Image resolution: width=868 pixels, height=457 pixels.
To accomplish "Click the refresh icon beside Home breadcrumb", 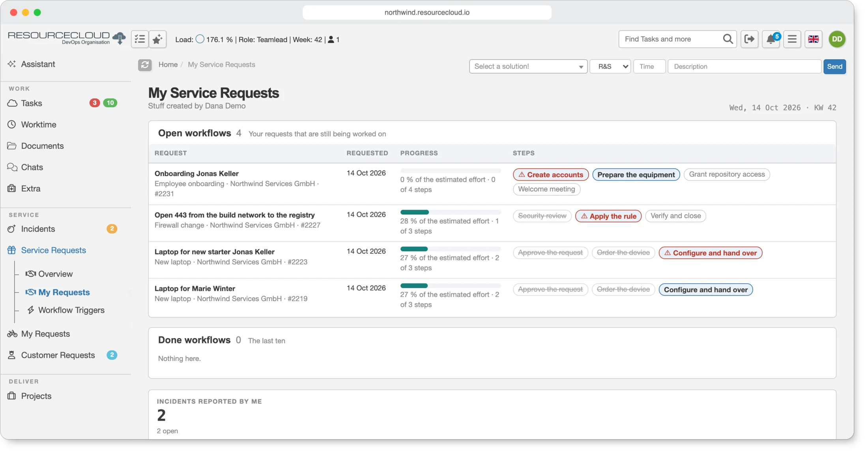I will click(x=145, y=65).
